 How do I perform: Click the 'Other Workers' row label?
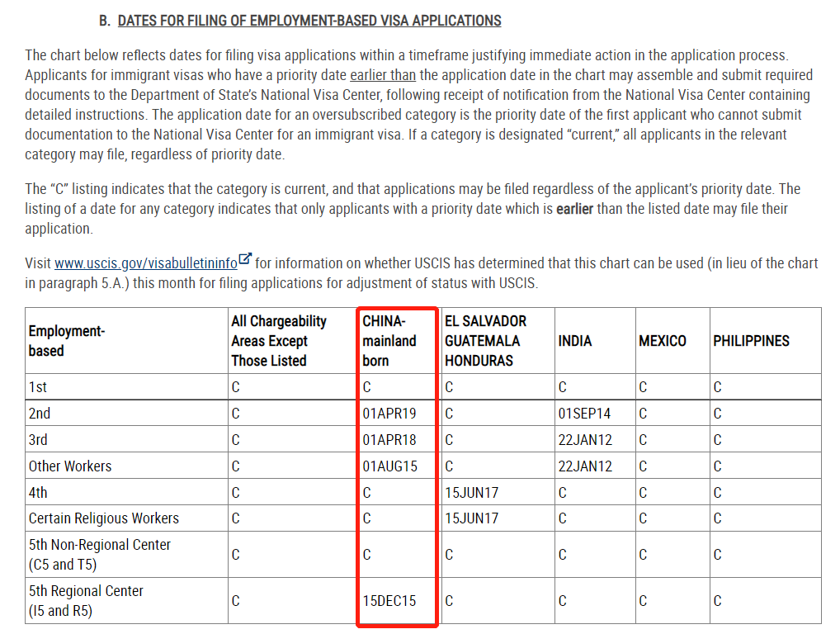[70, 466]
